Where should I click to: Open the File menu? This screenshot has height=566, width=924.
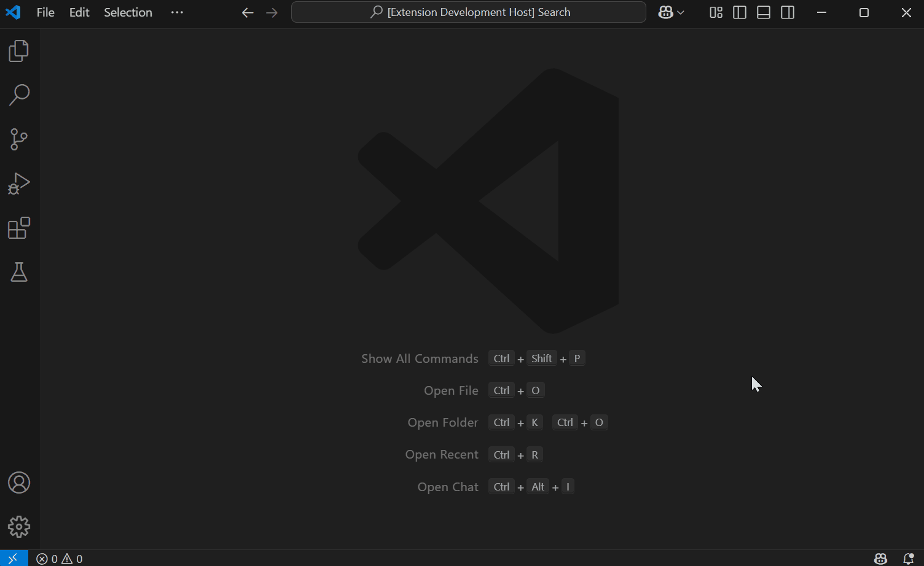[x=45, y=12]
